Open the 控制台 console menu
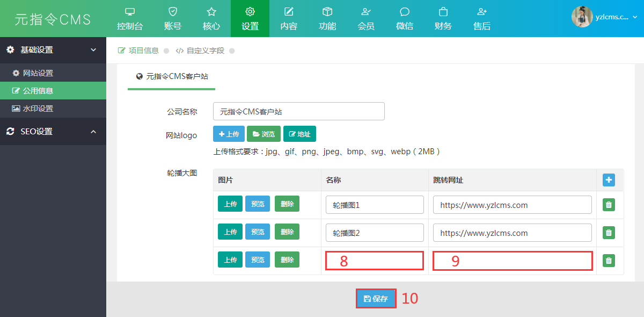 click(x=130, y=18)
